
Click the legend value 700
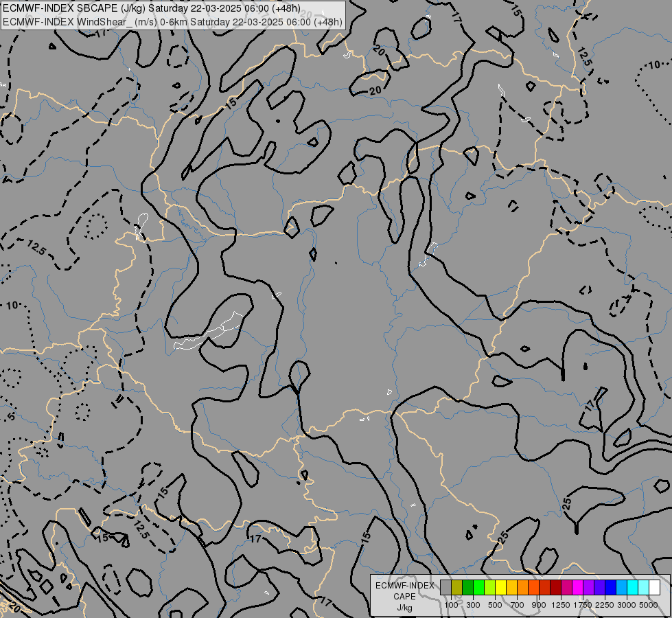point(518,605)
